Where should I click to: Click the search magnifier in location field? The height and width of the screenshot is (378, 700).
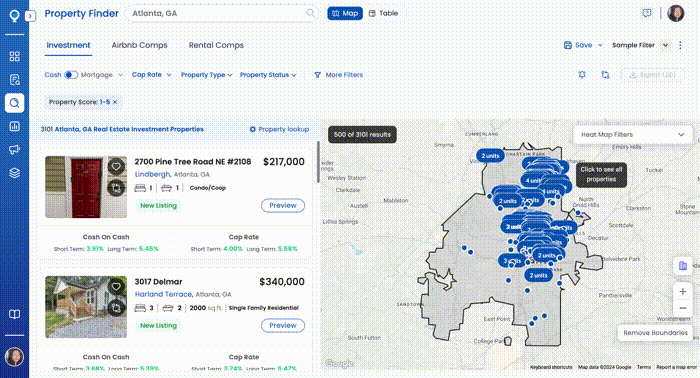[x=310, y=13]
